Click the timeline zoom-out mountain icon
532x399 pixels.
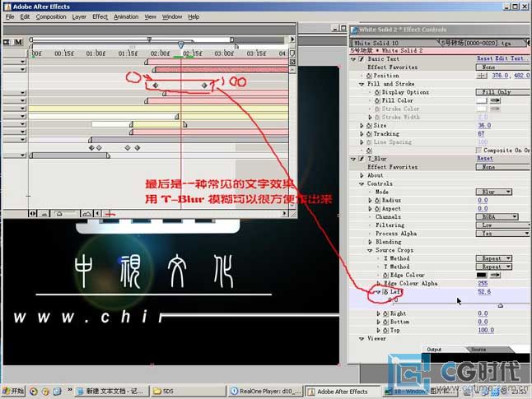(44, 214)
